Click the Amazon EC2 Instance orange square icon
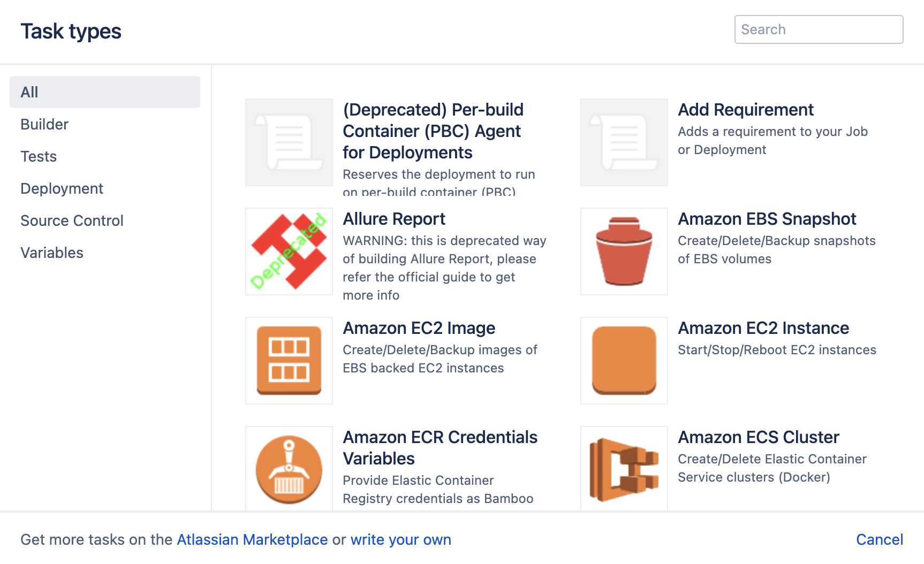Screen dimensions: 924x564 [624, 361]
